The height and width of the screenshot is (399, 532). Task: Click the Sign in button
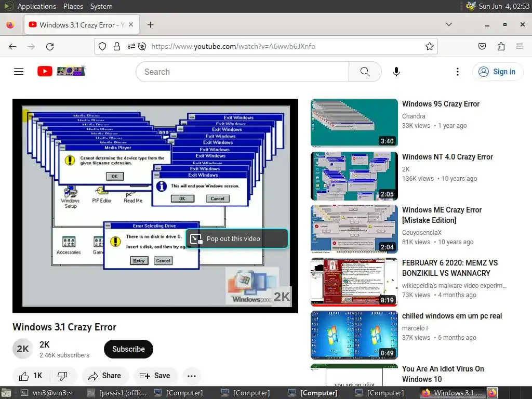point(497,72)
